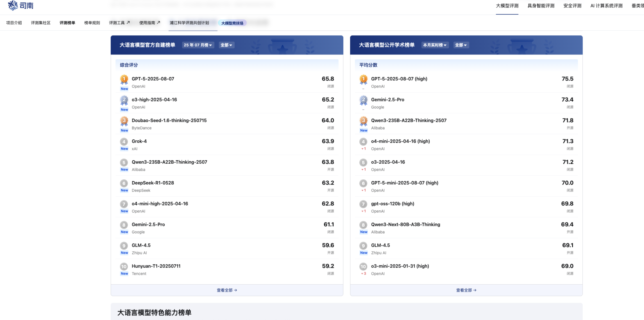Click the rank 10 badge beside o3-mini-2025-01-31 (high)
The image size is (644, 320).
363,266
